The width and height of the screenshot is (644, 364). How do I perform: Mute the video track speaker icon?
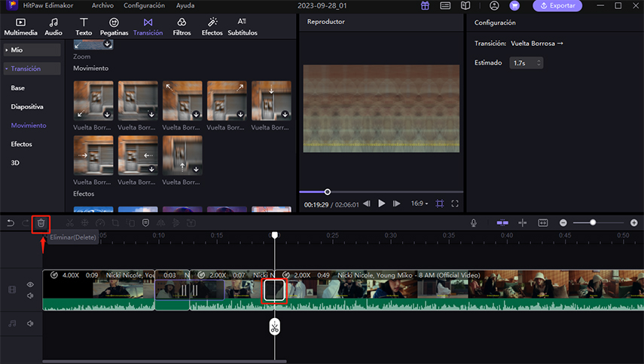point(30,295)
